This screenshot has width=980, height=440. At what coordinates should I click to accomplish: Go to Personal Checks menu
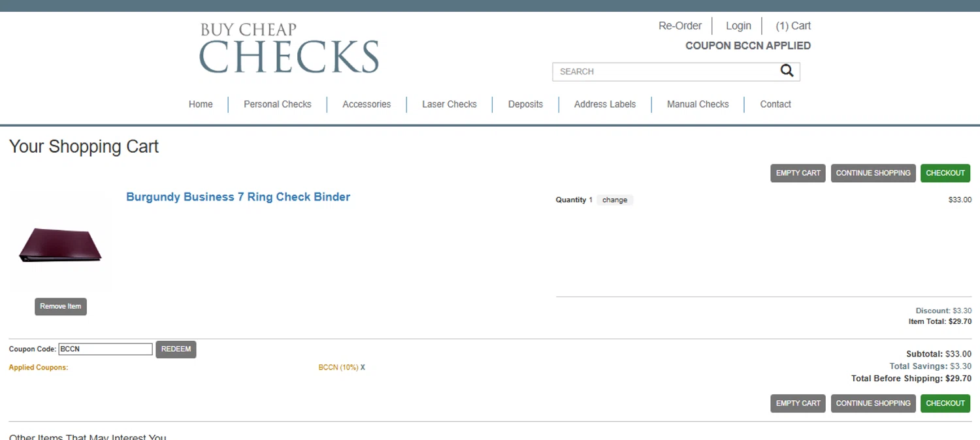[x=278, y=104]
